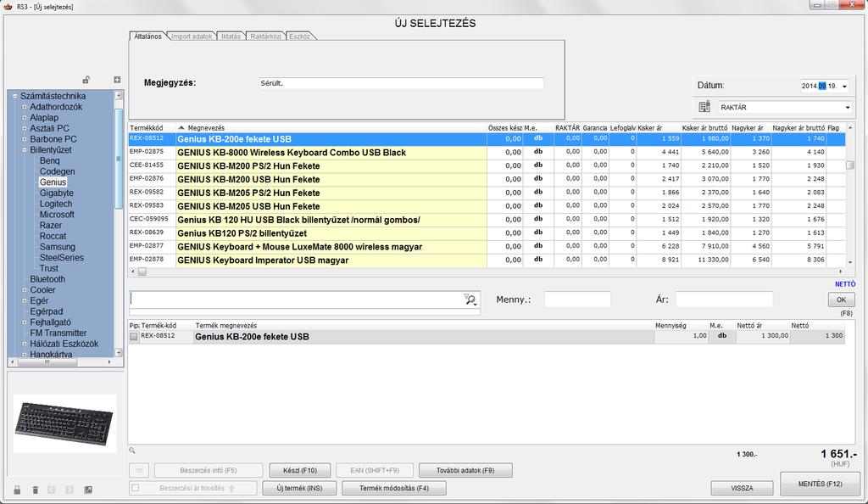Screen dimensions: 868x504
Task: Click the product table vertical scrollbar thumb
Action: click(x=850, y=165)
